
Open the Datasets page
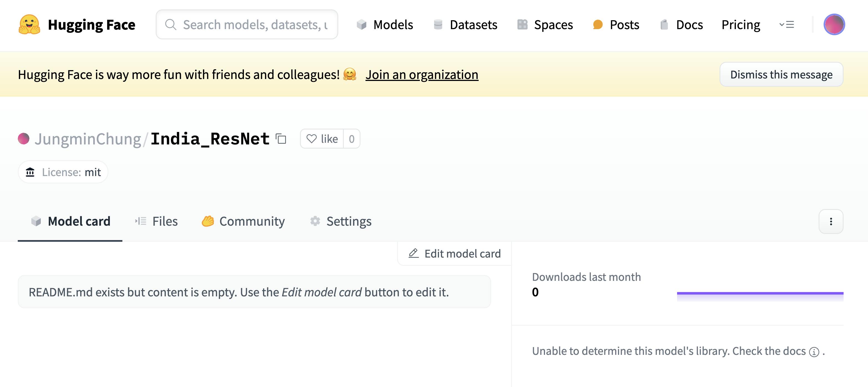(465, 25)
